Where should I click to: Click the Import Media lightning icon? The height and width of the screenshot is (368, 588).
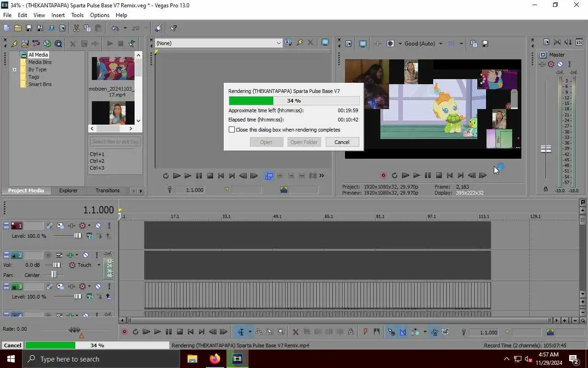[x=14, y=44]
